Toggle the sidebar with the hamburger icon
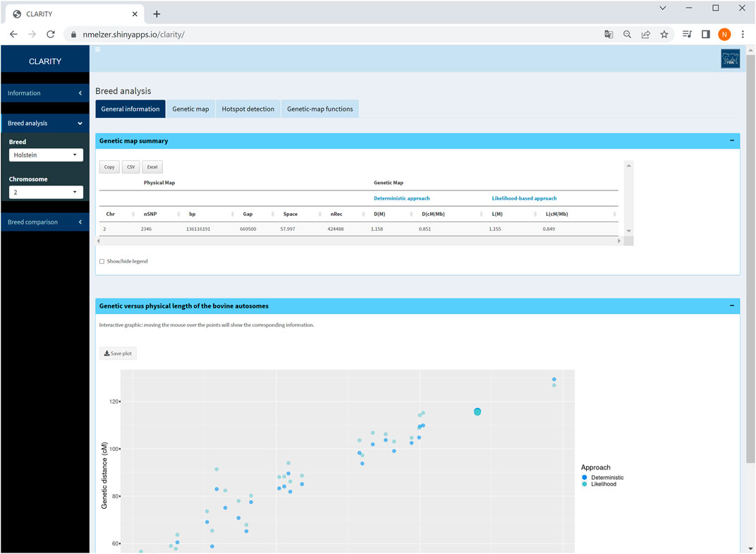The width and height of the screenshot is (756, 554). 97,49
